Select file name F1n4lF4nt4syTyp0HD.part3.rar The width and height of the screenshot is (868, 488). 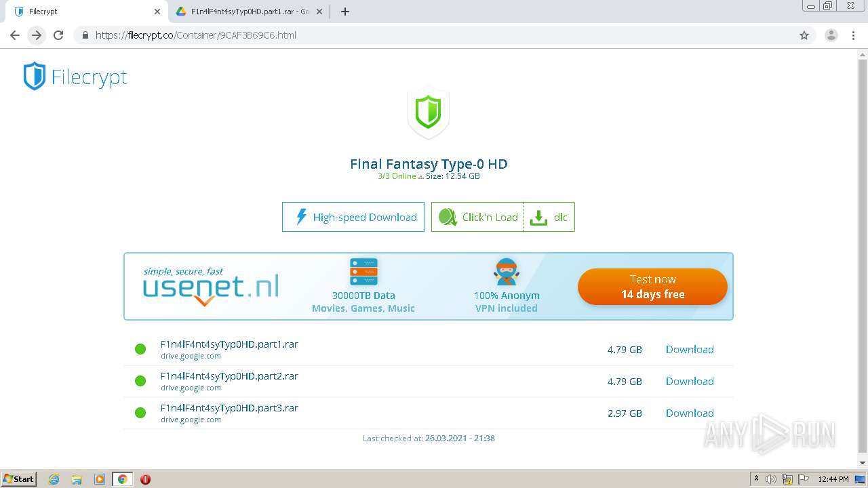click(x=229, y=408)
